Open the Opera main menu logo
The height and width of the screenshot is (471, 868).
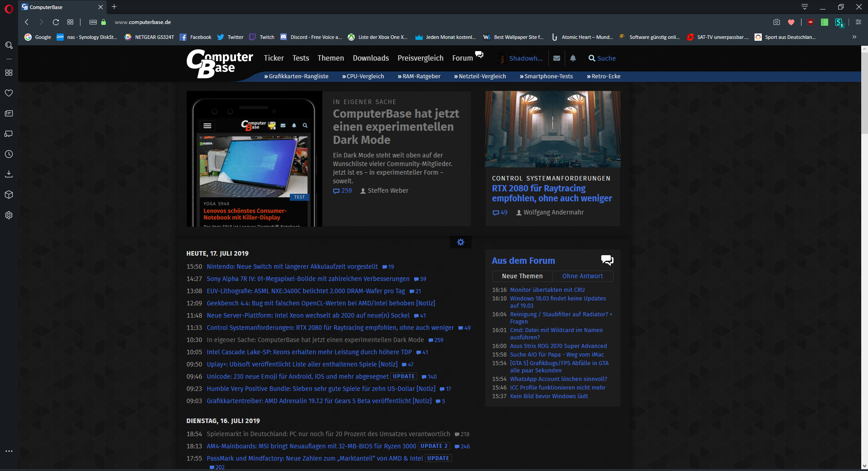pos(9,9)
